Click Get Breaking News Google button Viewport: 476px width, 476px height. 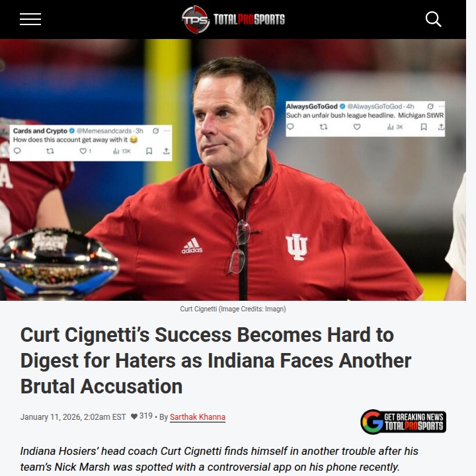[403, 422]
